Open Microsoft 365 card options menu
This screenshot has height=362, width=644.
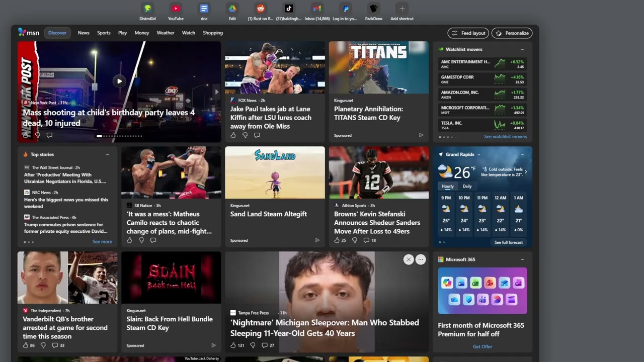(x=522, y=259)
